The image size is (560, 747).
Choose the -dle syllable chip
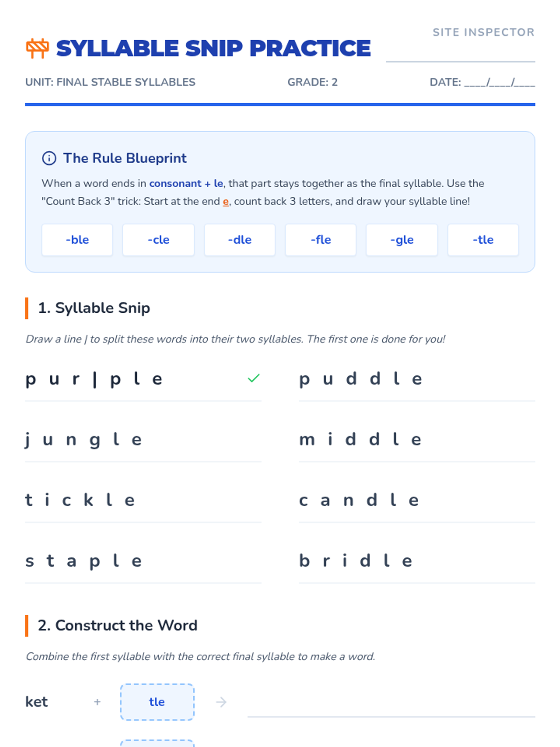[x=239, y=240]
